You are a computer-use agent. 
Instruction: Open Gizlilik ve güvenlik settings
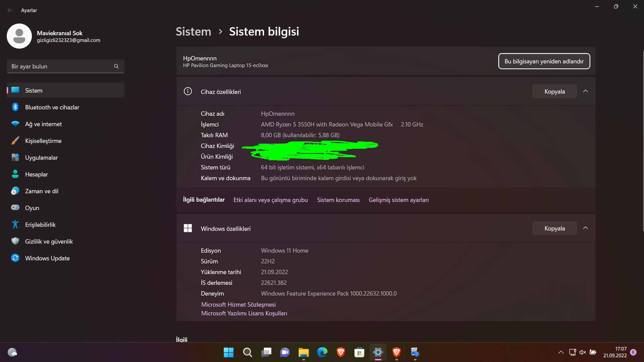[66, 242]
